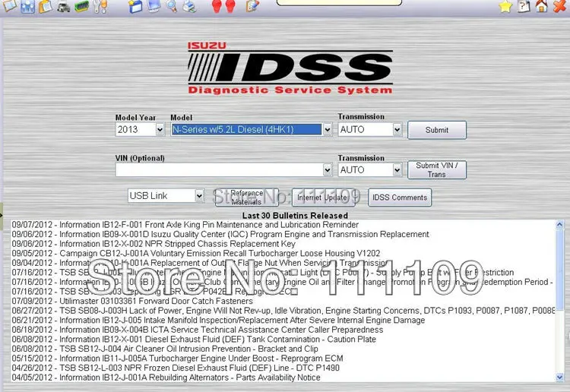
Task: Click the bulletin list scroll-up arrow
Action: (x=560, y=225)
